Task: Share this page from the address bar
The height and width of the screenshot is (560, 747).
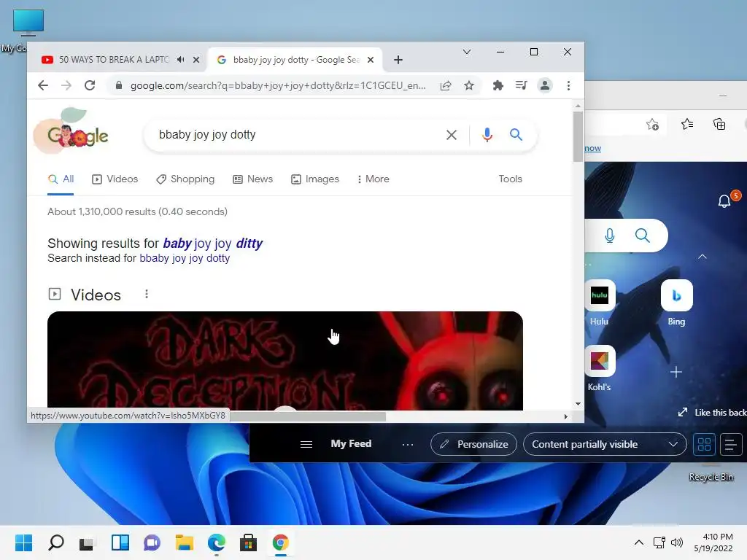Action: [x=446, y=86]
